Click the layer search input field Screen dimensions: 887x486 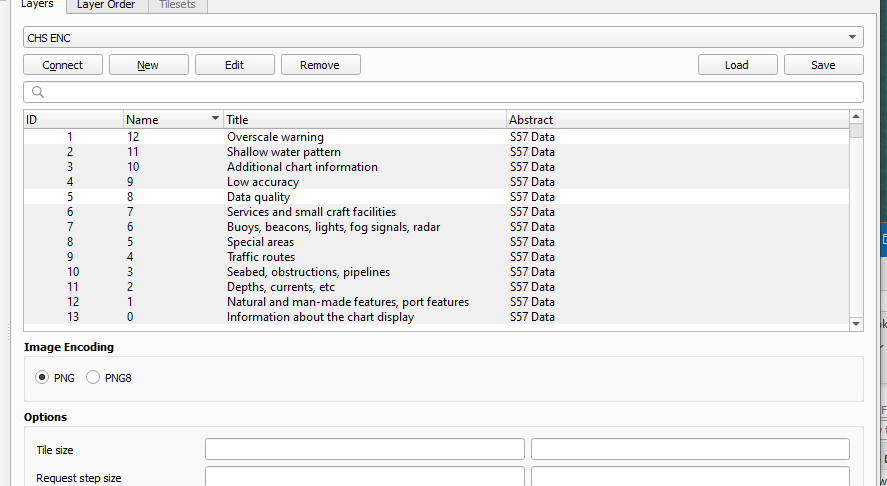450,92
